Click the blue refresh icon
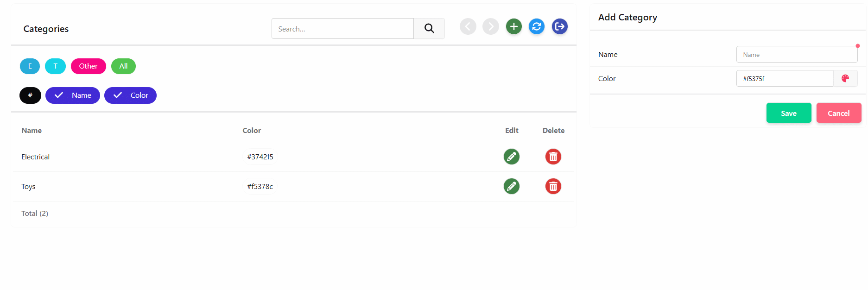Screen dimensions: 868x290 (x=537, y=26)
